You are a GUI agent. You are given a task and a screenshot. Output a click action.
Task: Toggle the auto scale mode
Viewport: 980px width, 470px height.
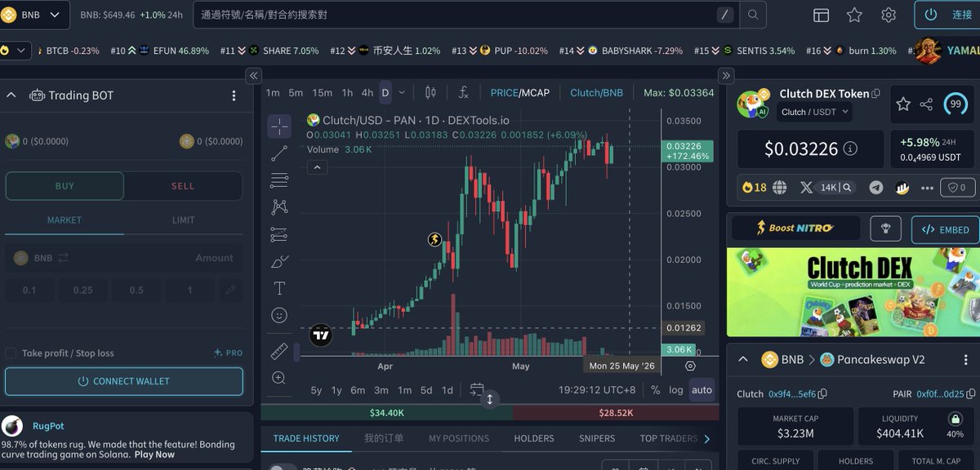(702, 390)
